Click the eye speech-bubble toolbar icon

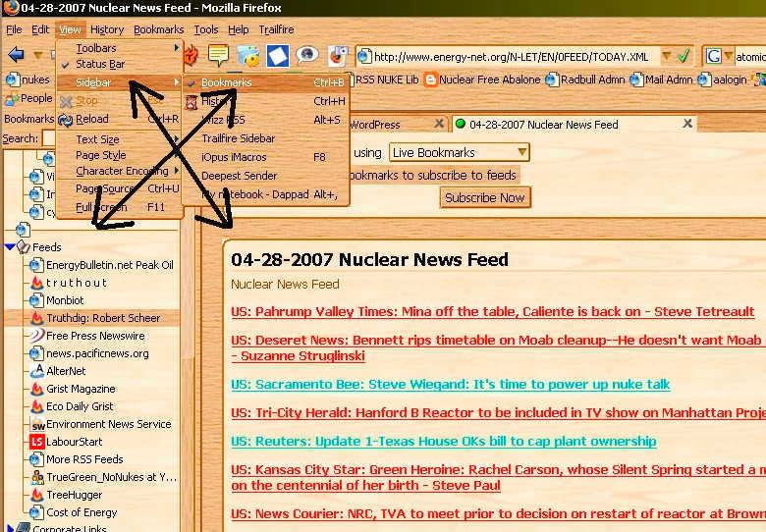pos(306,55)
